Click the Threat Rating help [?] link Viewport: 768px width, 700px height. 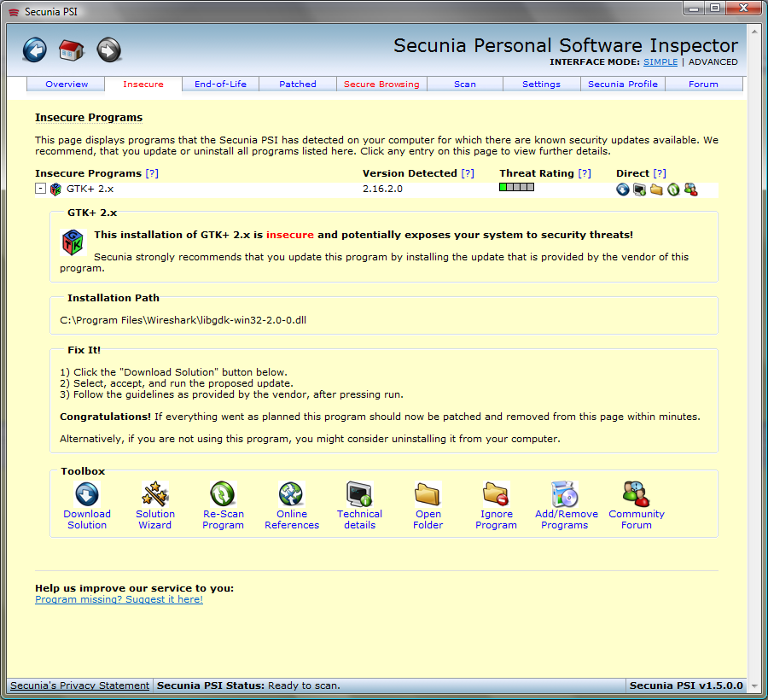584,173
